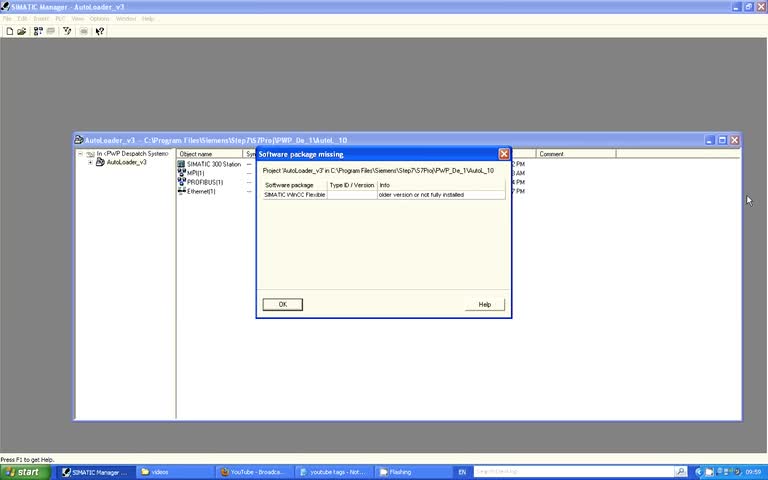Image resolution: width=768 pixels, height=480 pixels.
Task: Open the File menu
Action: (7, 19)
